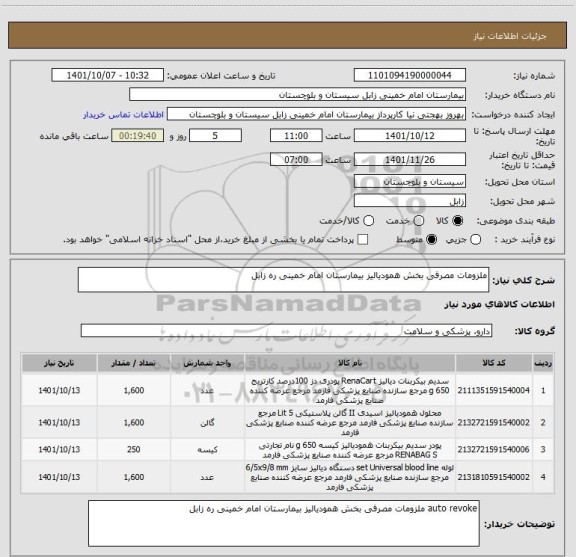Viewport: 576px width, 557px height.
Task: Click the واحد شمارش column header
Action: tap(207, 363)
